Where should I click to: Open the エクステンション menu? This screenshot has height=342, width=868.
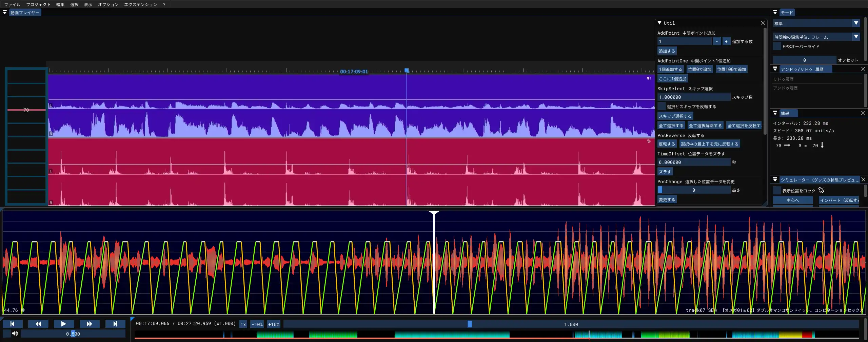point(140,4)
